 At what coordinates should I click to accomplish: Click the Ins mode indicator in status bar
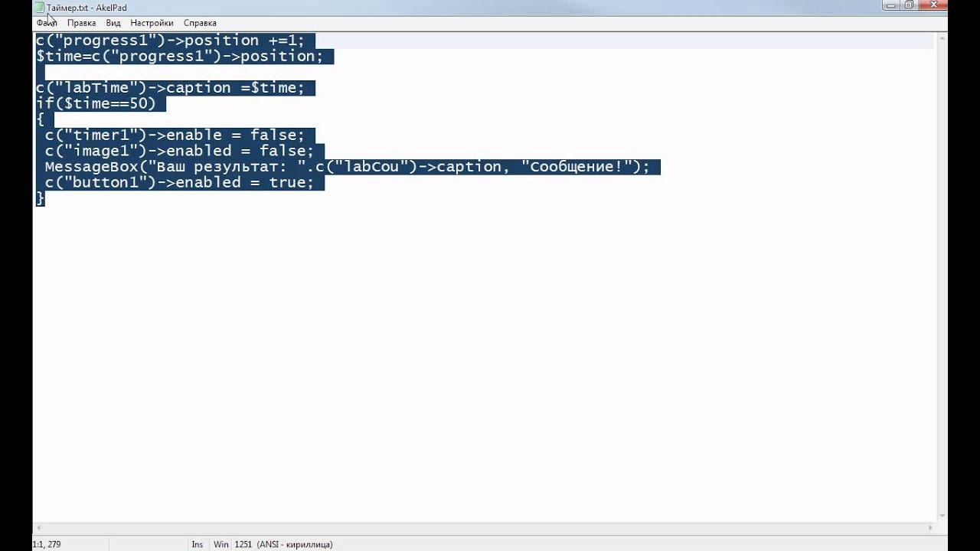[198, 544]
